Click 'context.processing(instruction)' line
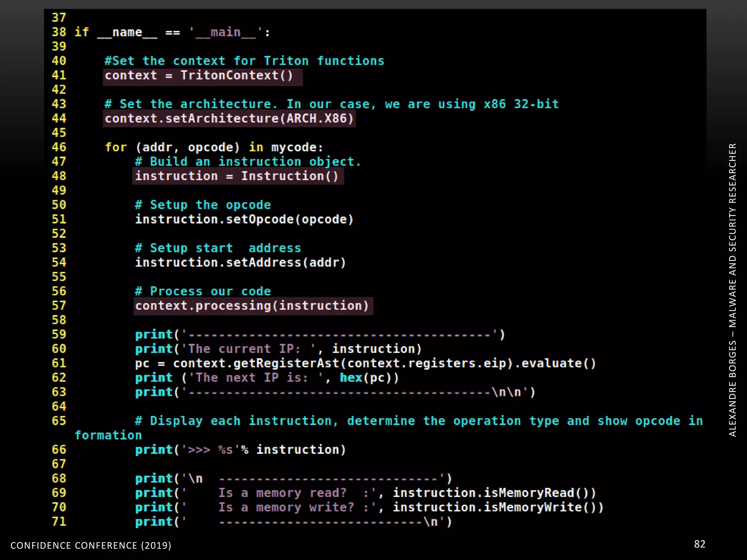 click(253, 306)
